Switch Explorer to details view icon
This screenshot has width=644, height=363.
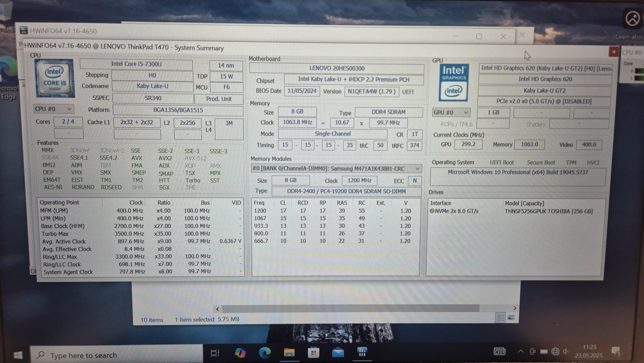[500, 318]
